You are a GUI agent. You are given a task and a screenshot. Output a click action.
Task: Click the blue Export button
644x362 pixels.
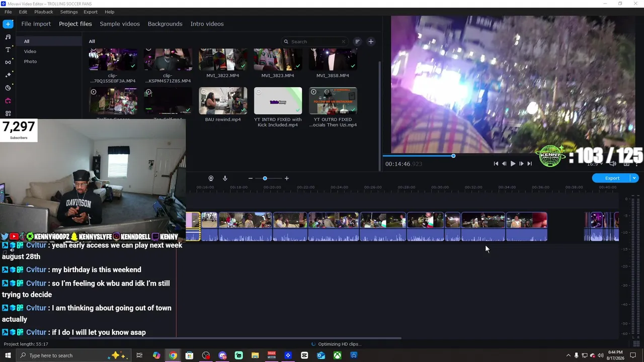coord(612,178)
